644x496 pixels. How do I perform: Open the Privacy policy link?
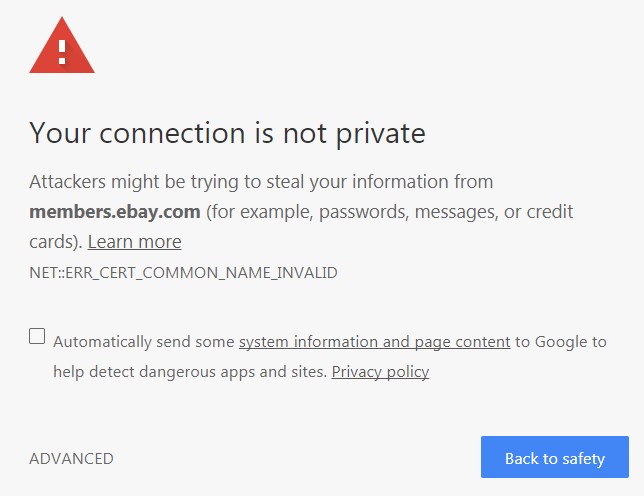(x=380, y=372)
